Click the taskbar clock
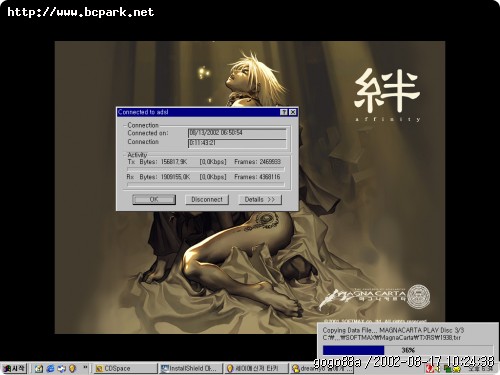The image size is (500, 375). point(482,369)
